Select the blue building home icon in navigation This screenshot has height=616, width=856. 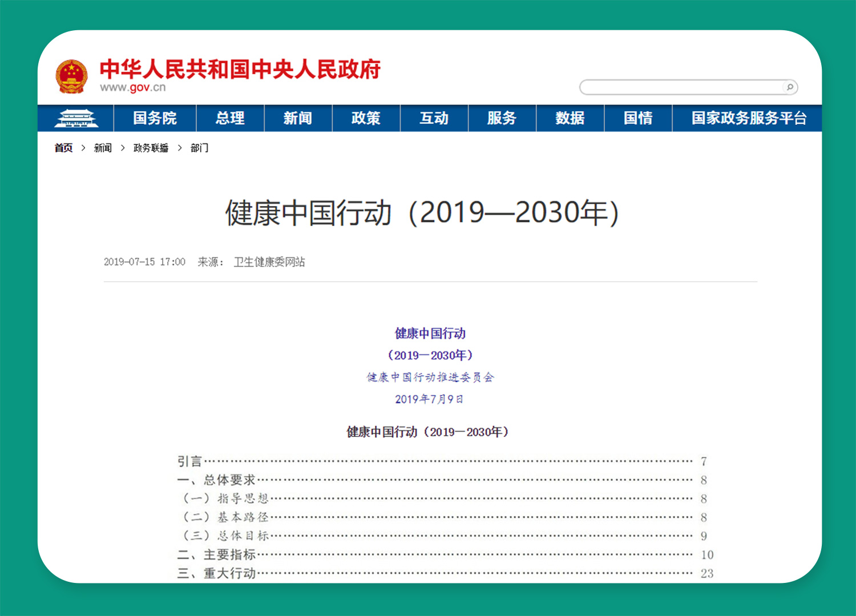77,118
